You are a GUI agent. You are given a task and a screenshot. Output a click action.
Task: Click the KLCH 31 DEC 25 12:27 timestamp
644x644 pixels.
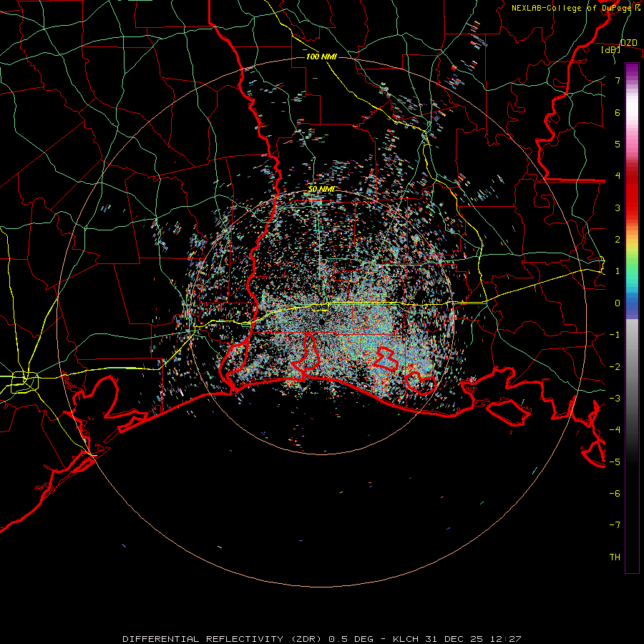click(457, 639)
